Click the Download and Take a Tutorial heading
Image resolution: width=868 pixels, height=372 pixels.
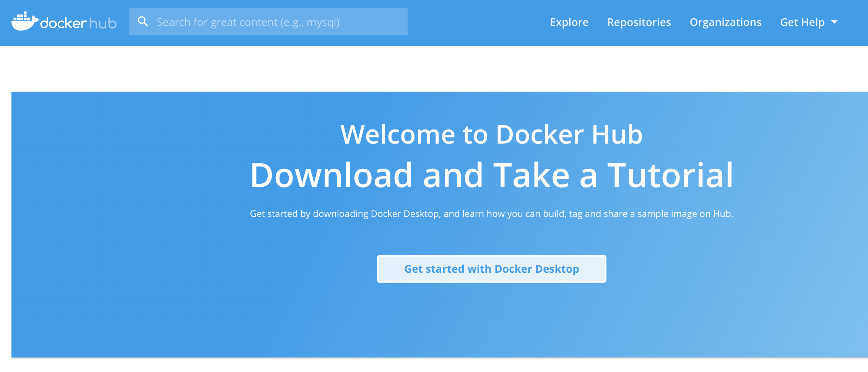[x=492, y=175]
